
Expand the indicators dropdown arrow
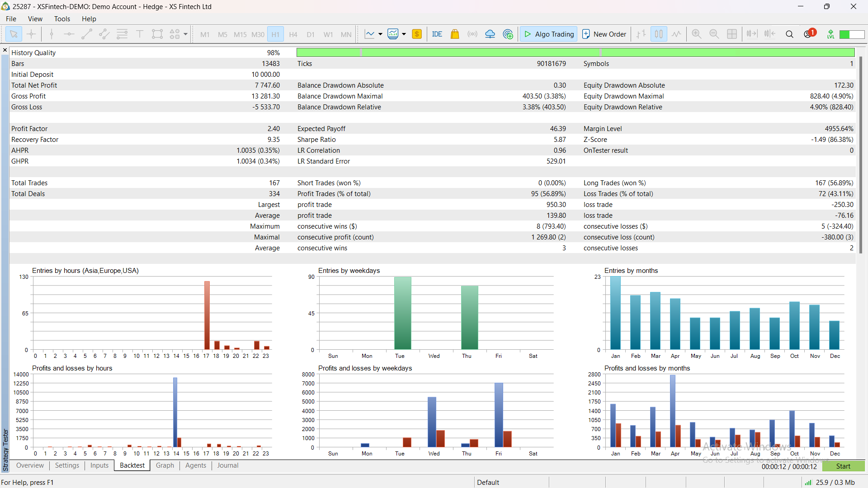click(x=404, y=34)
